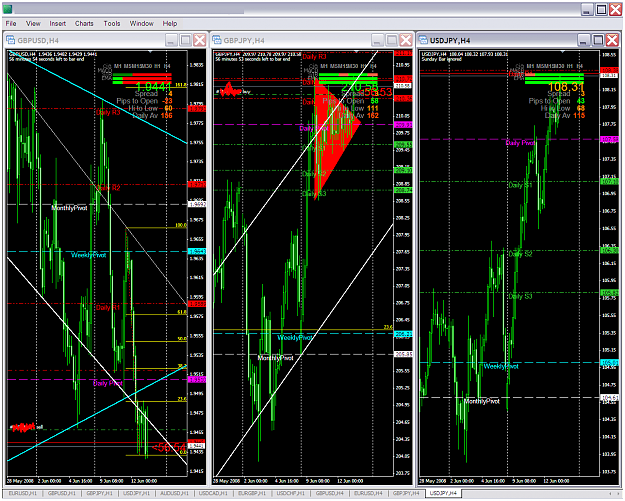
Task: Click the USDJPY,H4 window title text
Action: coord(450,40)
